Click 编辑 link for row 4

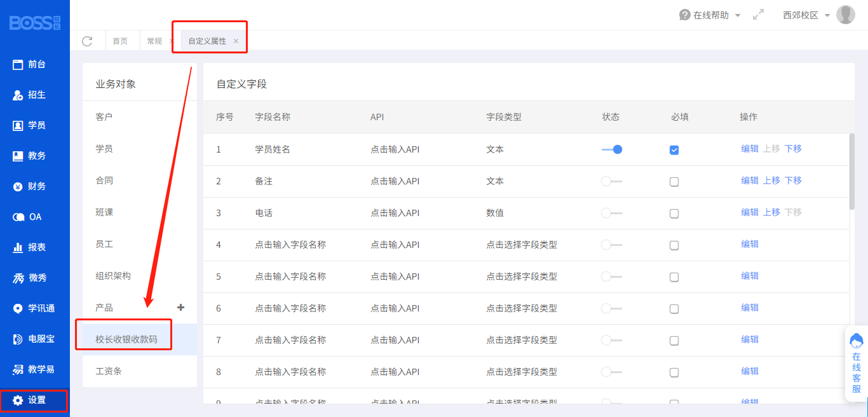point(750,244)
